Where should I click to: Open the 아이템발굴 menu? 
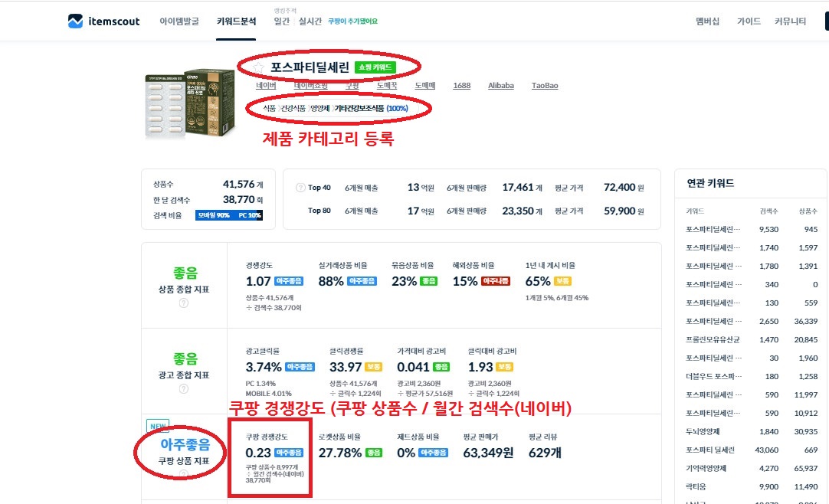pos(179,21)
